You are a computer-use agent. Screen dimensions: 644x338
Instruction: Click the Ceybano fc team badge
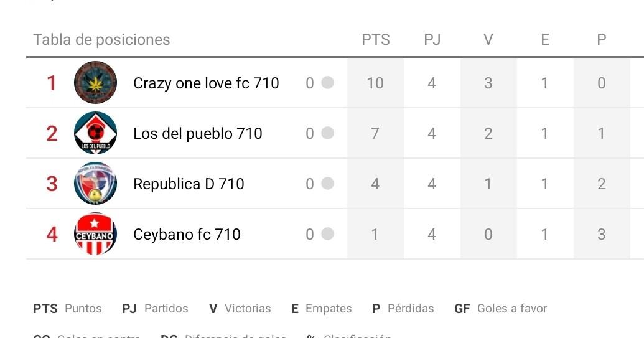pos(95,234)
